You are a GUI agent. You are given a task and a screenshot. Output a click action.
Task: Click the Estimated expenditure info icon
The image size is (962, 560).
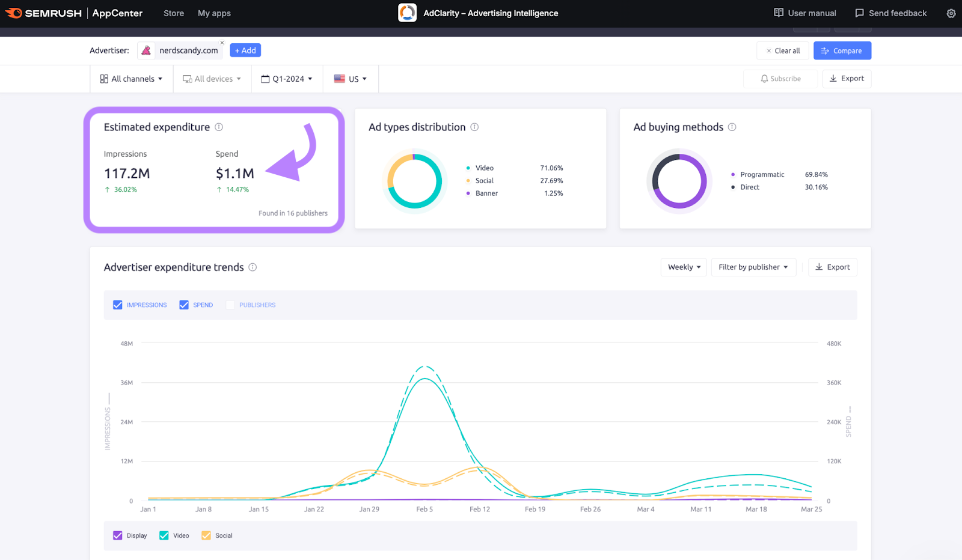(x=219, y=127)
